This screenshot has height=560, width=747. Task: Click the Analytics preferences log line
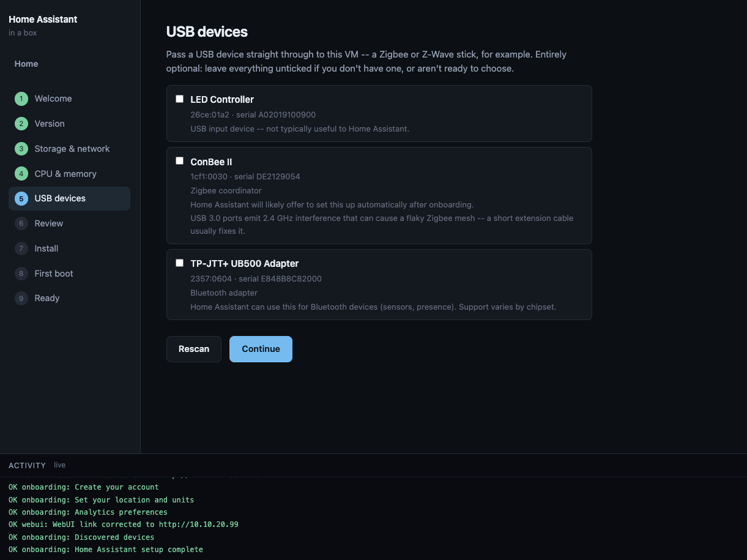(88, 512)
